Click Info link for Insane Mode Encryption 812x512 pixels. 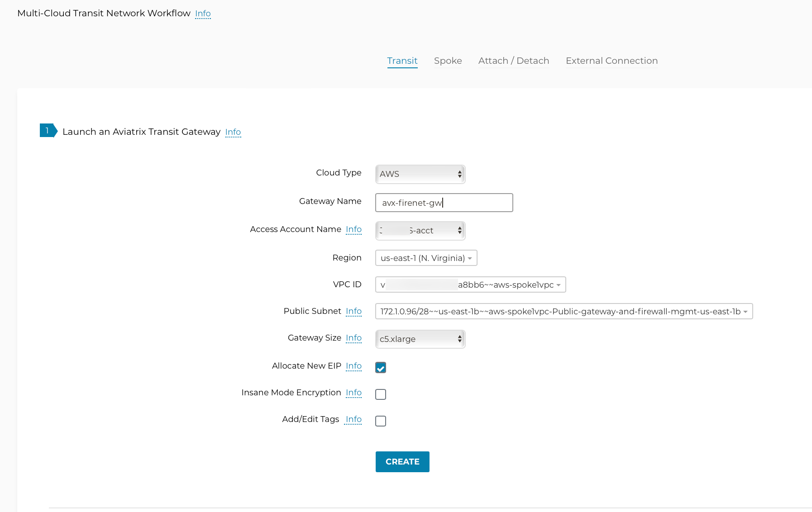point(353,393)
